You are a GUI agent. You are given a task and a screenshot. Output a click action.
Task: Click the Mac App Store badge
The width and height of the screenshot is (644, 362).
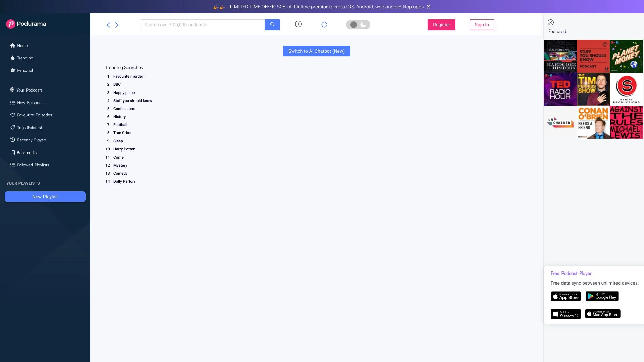(603, 314)
